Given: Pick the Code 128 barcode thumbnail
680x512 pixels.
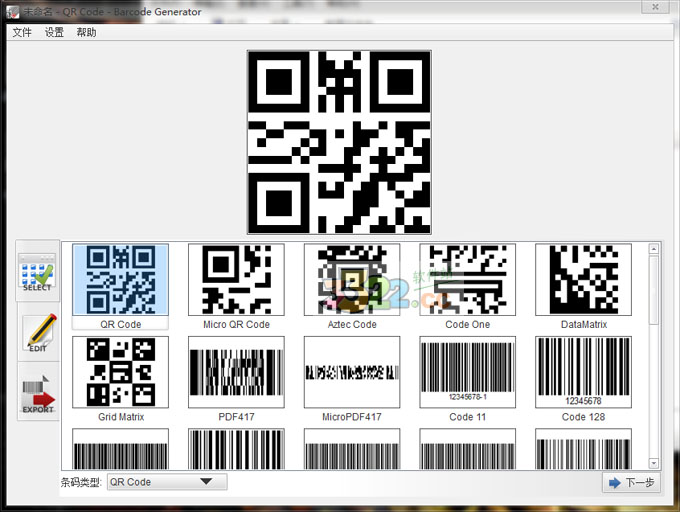Looking at the screenshot, I should tap(583, 372).
